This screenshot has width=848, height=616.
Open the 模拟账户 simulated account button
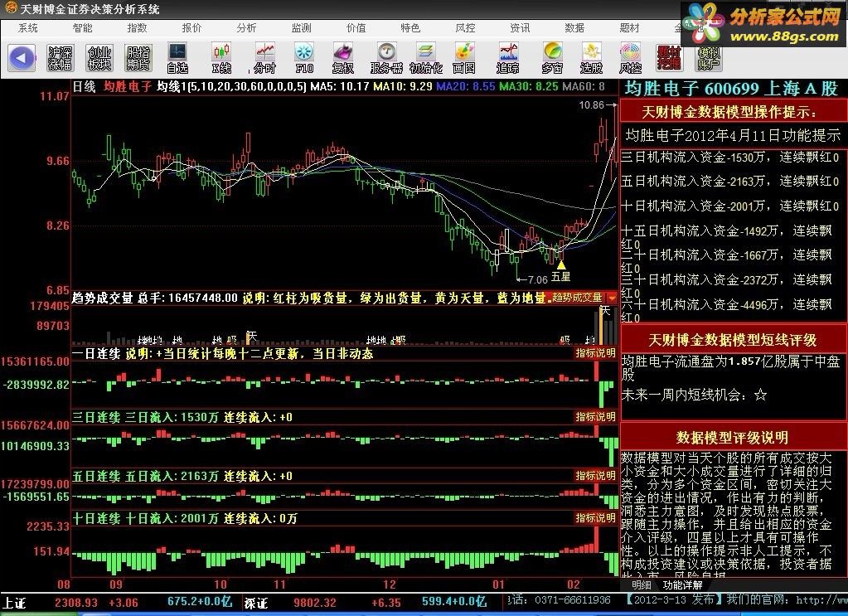[x=709, y=58]
